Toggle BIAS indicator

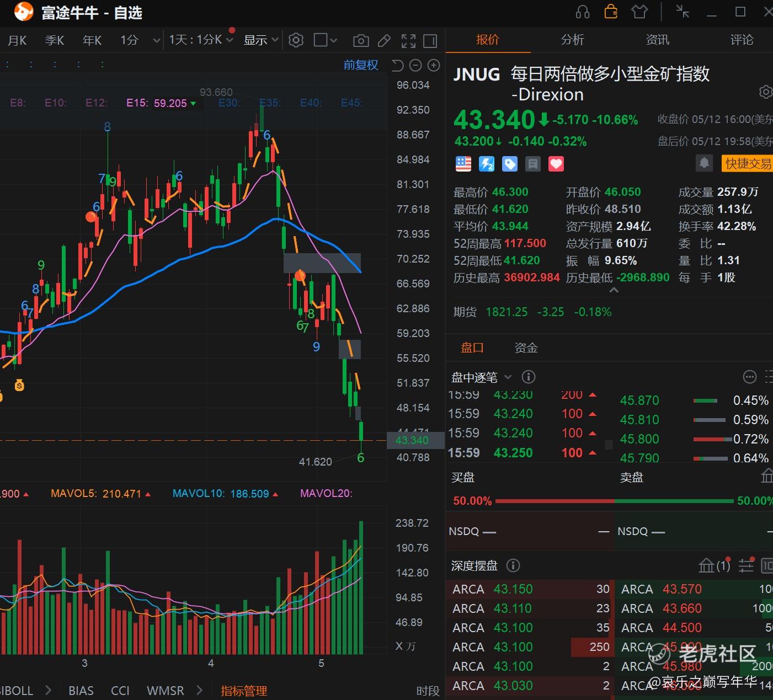pos(81,691)
